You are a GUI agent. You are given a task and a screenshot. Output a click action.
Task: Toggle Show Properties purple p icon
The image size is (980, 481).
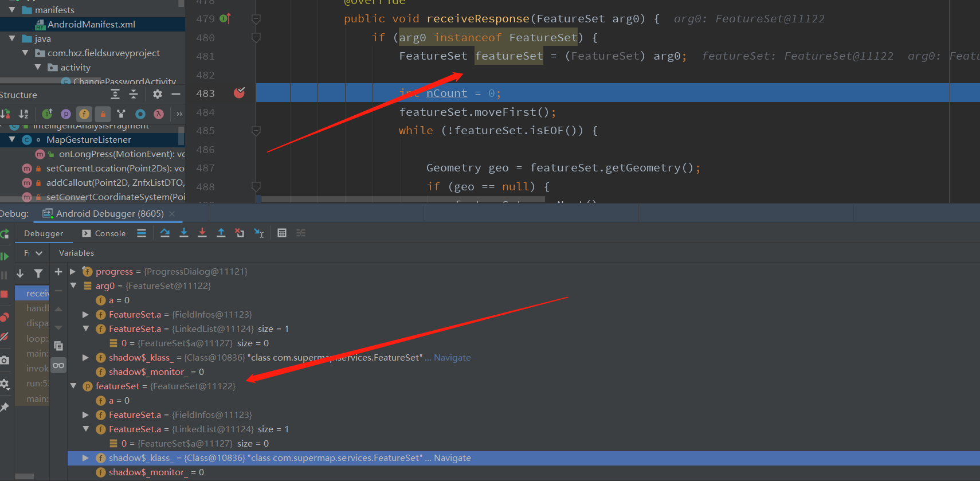pos(66,114)
